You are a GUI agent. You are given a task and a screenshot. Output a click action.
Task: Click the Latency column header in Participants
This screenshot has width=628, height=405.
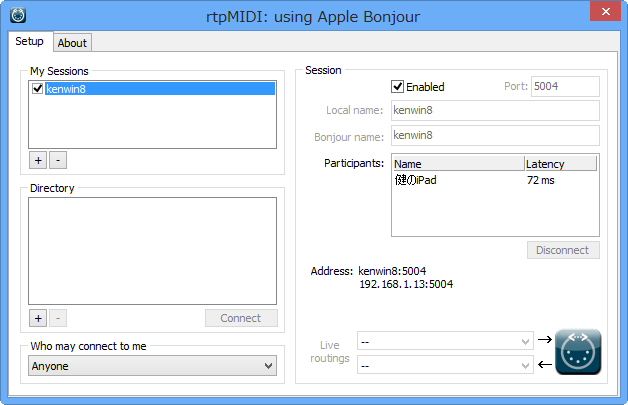coord(561,163)
